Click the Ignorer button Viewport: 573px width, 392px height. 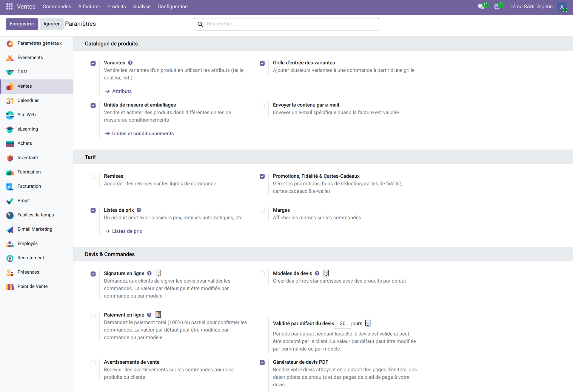(x=51, y=24)
